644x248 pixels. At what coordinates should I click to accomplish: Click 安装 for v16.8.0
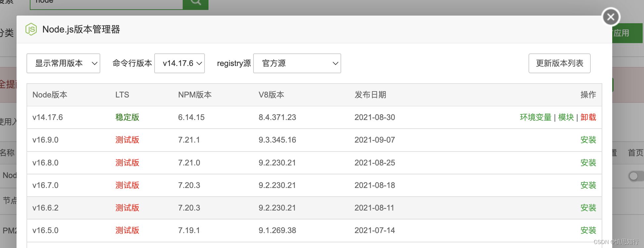click(x=588, y=163)
